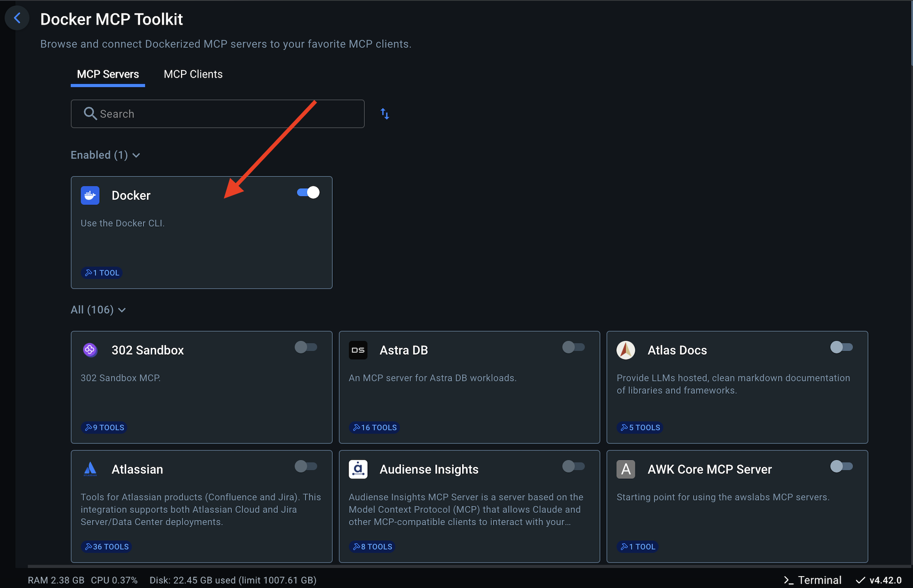Turn on AWK Core MCP Server toggle
The image size is (913, 588).
click(x=842, y=466)
